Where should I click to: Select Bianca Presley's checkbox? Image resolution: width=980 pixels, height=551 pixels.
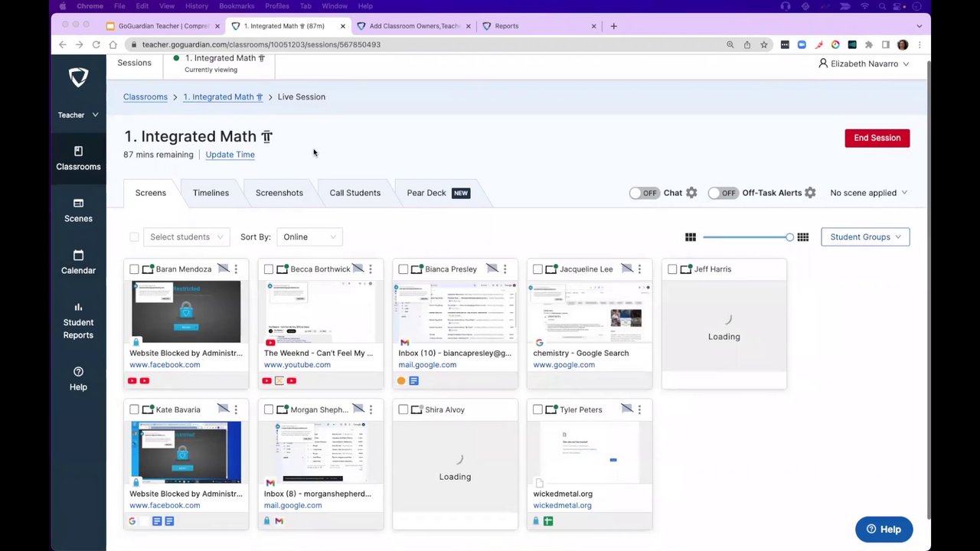pos(403,269)
